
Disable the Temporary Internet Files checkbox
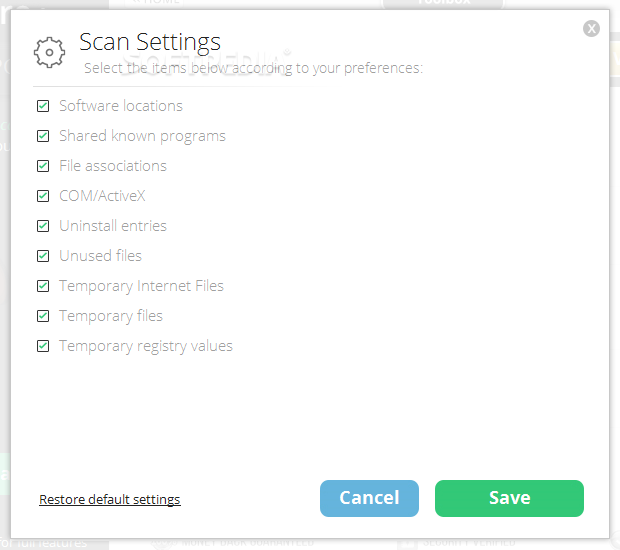tap(43, 286)
